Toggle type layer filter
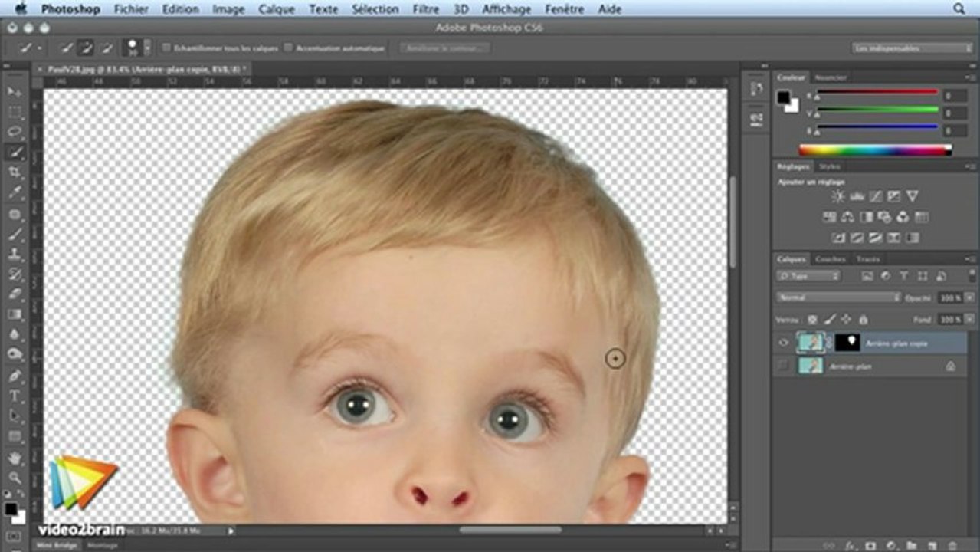This screenshot has width=980, height=552. point(904,276)
